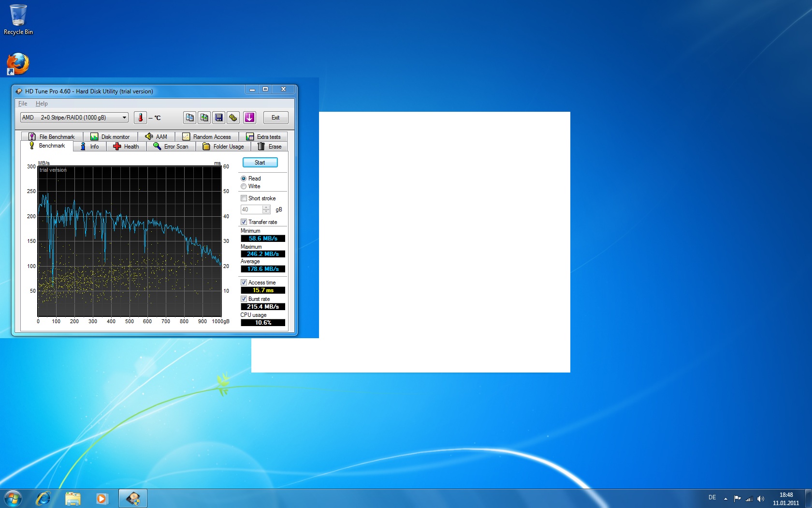Enable the Short stroke checkbox

pos(244,198)
